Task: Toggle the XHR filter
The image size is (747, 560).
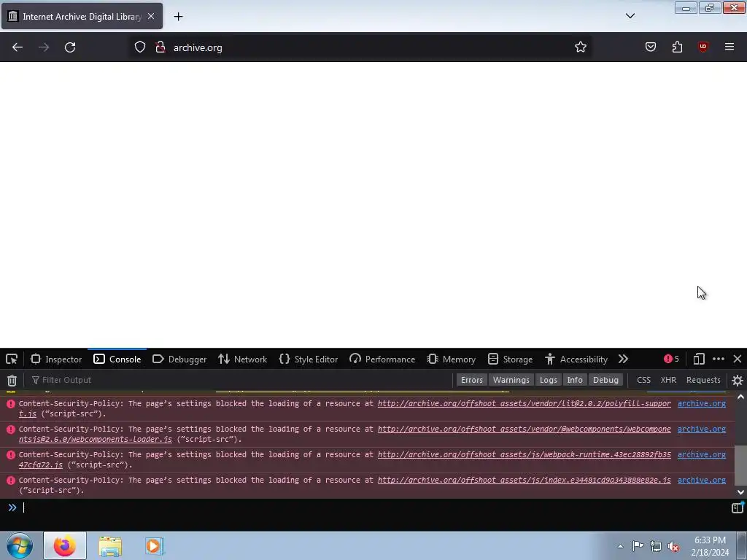Action: tap(668, 380)
